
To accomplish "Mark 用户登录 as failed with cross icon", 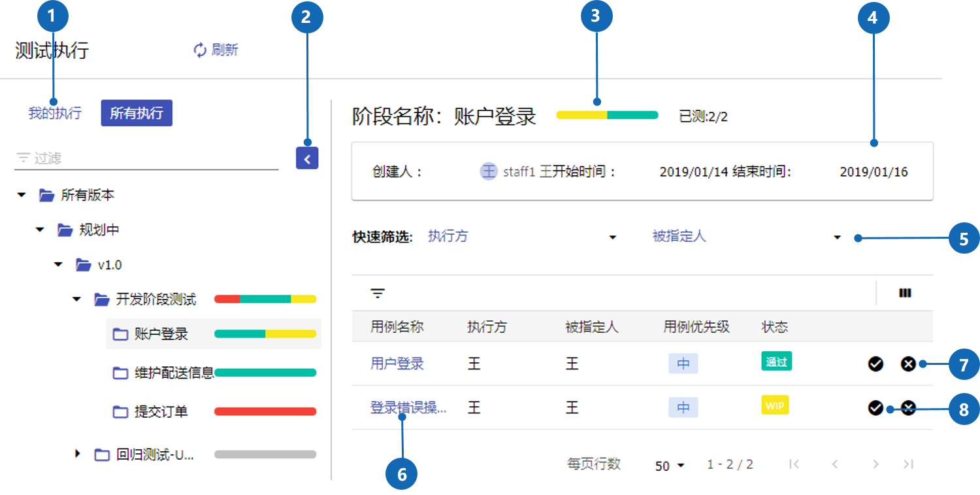I will tap(908, 364).
